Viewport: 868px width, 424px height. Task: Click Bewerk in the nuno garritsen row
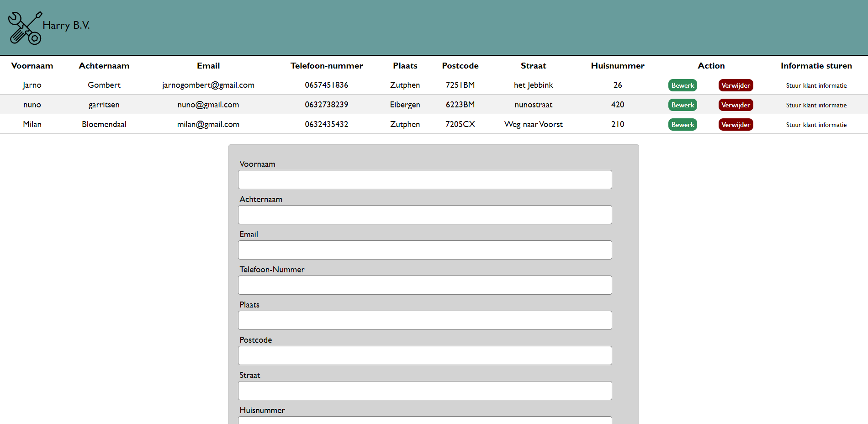[x=683, y=105]
